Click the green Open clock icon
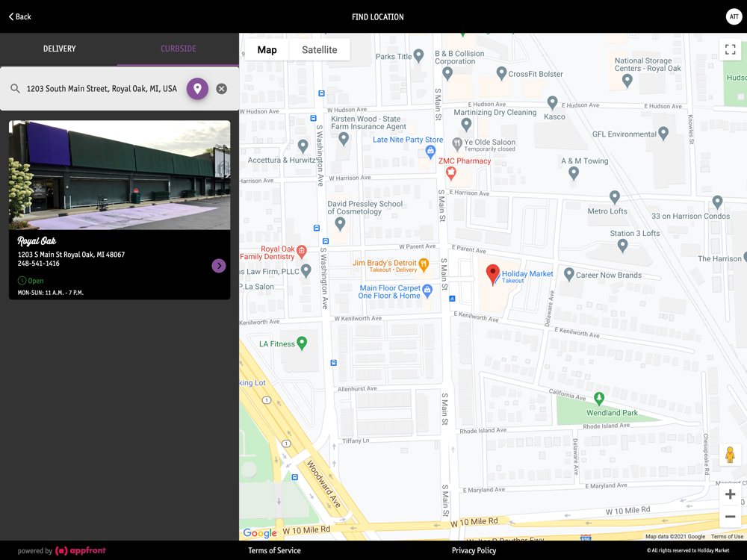Screen dimensions: 747x560 (22, 281)
